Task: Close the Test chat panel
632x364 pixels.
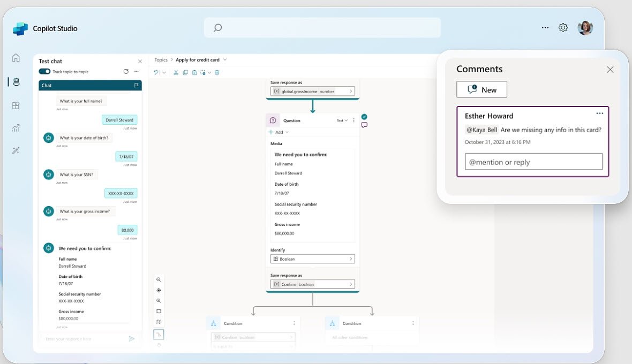Action: [140, 62]
